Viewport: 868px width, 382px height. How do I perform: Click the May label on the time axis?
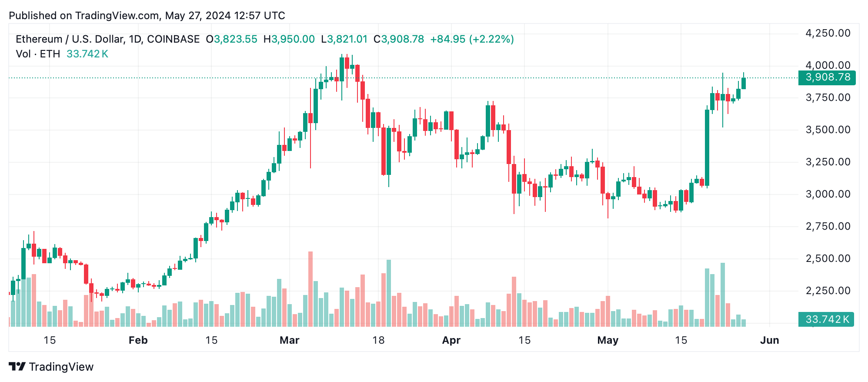point(608,340)
